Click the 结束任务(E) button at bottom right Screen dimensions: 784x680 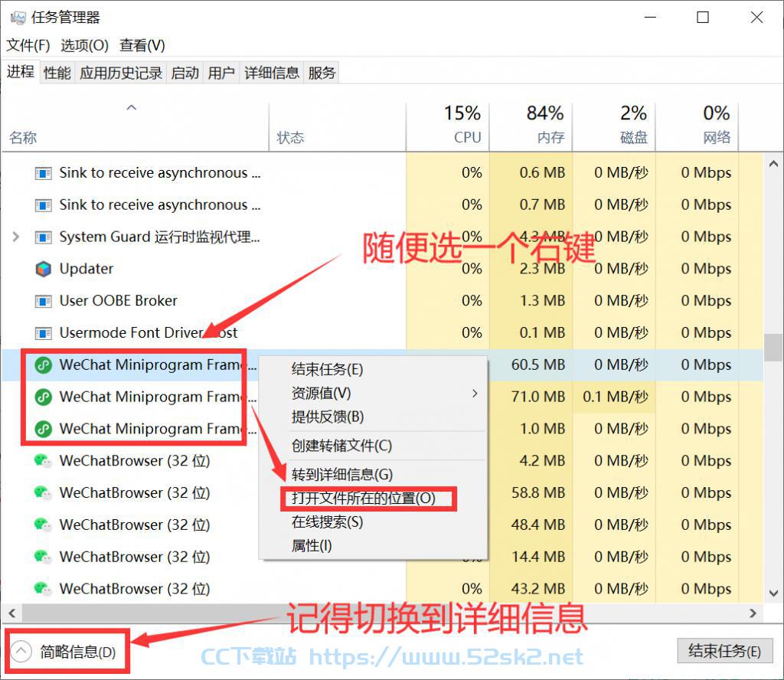724,651
